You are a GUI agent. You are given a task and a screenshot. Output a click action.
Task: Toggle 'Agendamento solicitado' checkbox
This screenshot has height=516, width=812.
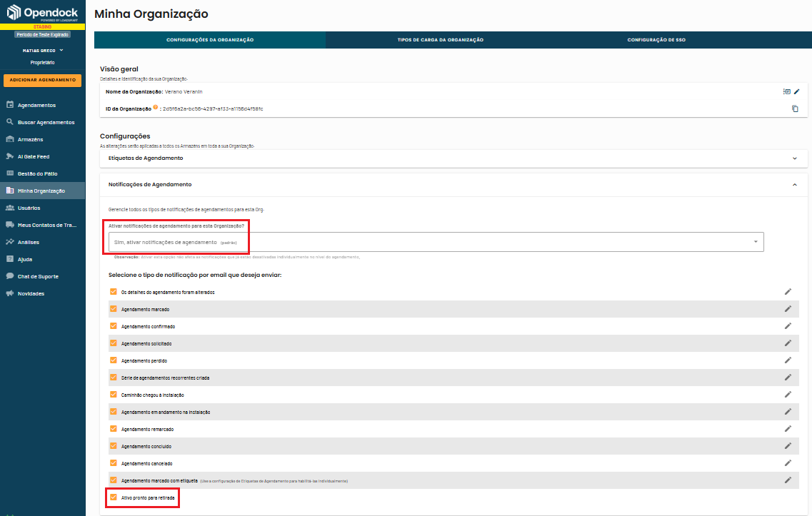tap(114, 343)
